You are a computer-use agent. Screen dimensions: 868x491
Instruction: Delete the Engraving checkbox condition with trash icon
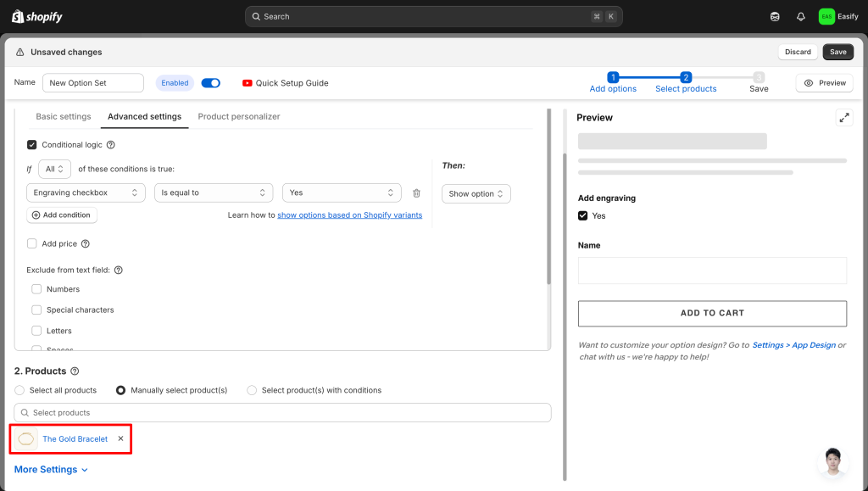tap(416, 193)
